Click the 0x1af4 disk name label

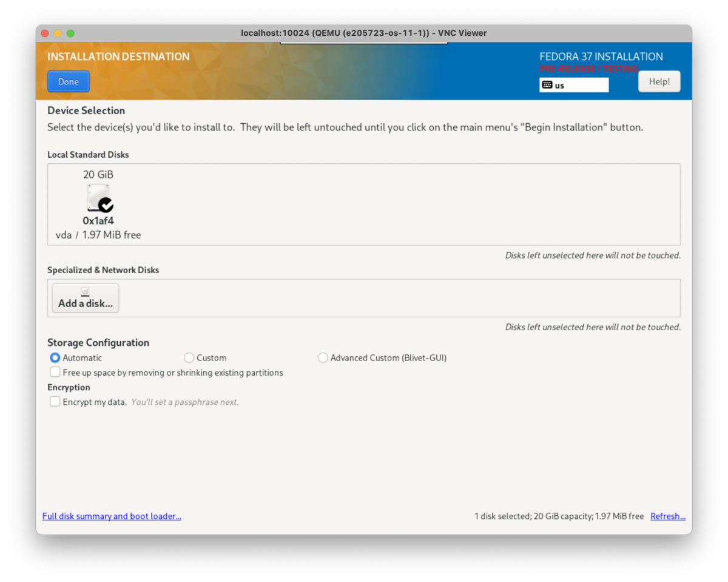[x=98, y=221]
